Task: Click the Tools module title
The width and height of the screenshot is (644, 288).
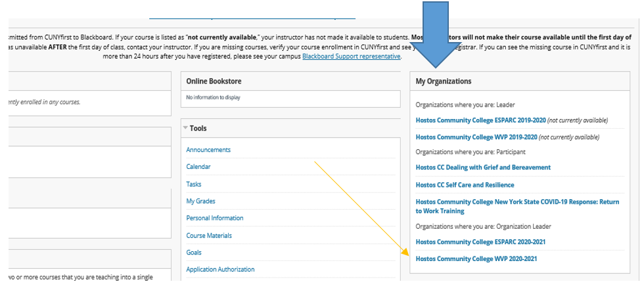Action: click(198, 128)
